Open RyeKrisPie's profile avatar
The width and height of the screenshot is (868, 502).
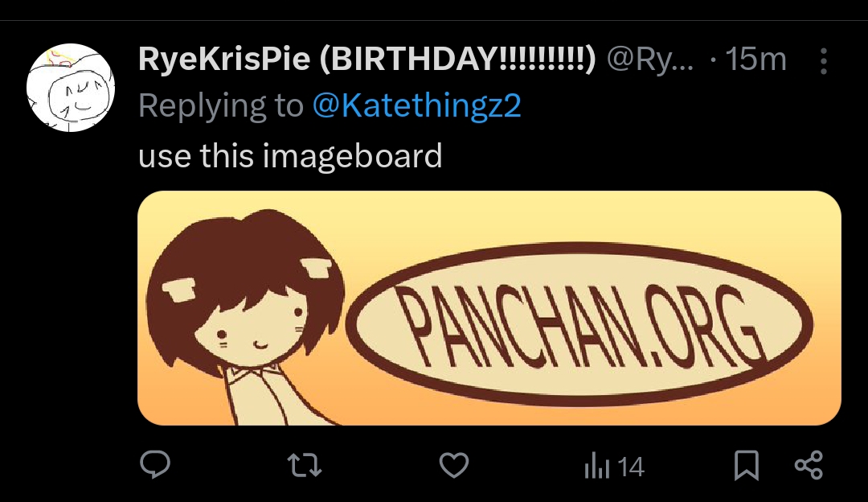coord(70,88)
